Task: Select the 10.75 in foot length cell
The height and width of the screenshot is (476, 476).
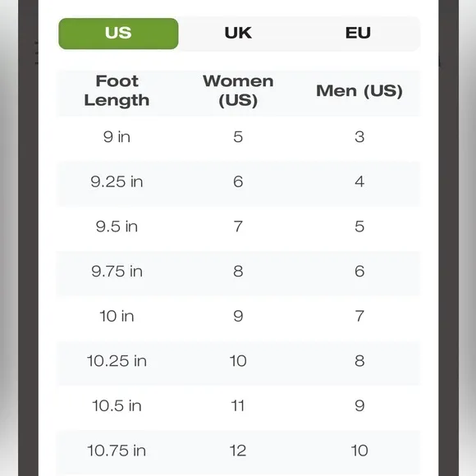Action: pyautogui.click(x=117, y=451)
